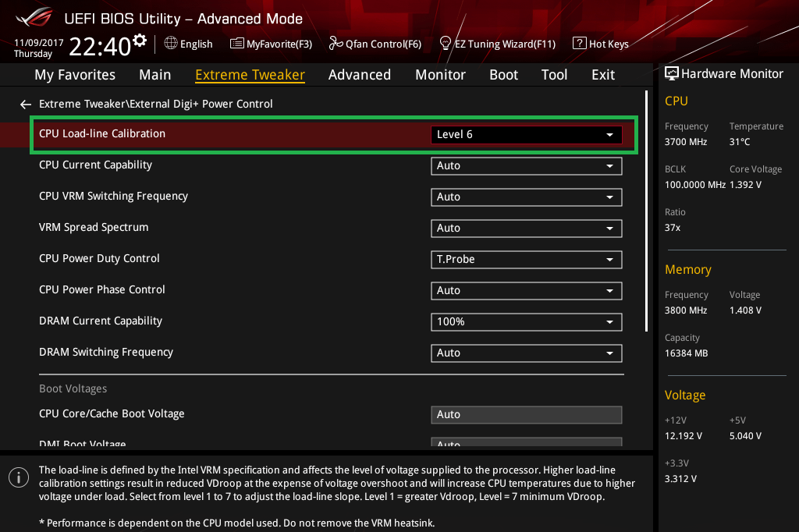Click the info icon beside the help text
Screen dimensions: 799x532
click(x=19, y=477)
